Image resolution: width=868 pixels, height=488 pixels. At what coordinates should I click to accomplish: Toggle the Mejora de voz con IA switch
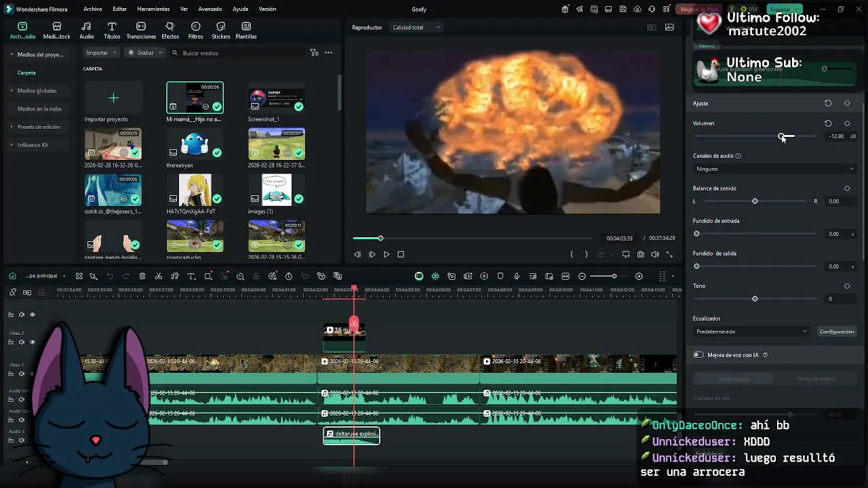tap(698, 354)
